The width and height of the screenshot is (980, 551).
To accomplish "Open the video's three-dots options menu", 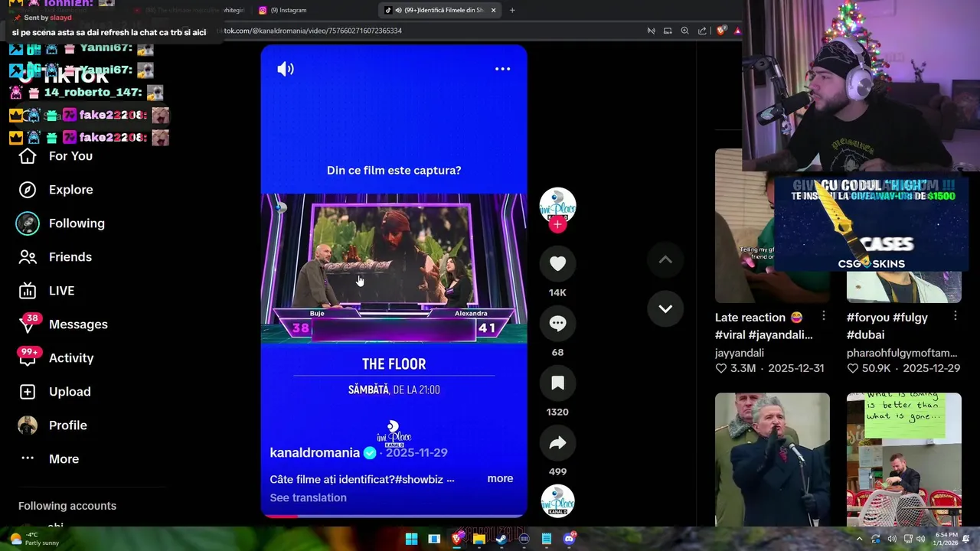I will (x=502, y=69).
